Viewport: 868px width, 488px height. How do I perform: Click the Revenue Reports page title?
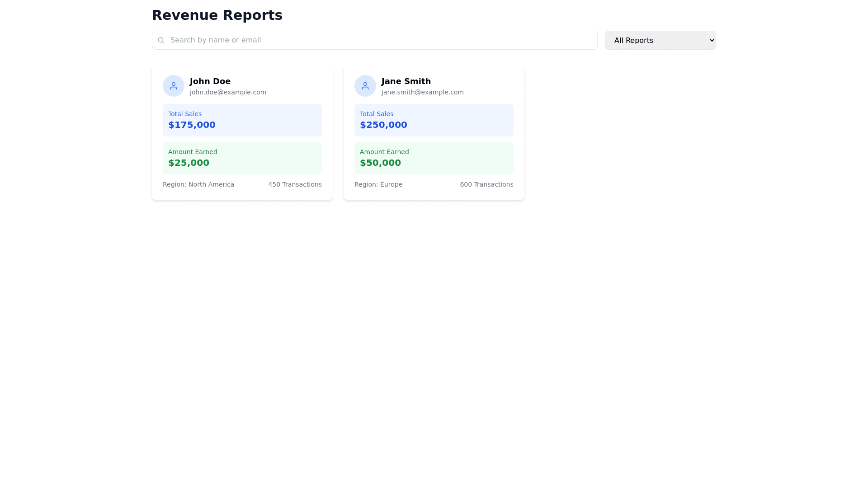(x=217, y=15)
